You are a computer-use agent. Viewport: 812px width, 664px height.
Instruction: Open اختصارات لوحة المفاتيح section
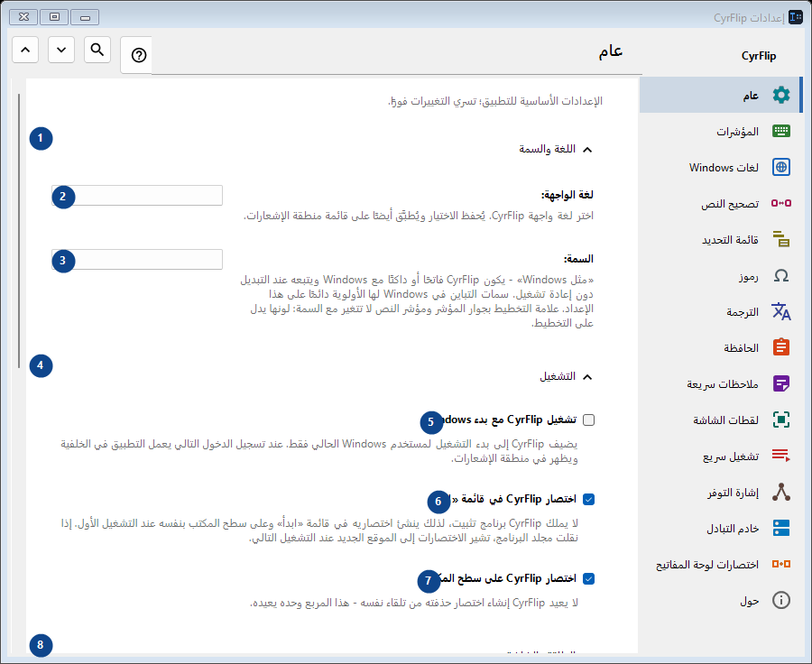point(720,564)
